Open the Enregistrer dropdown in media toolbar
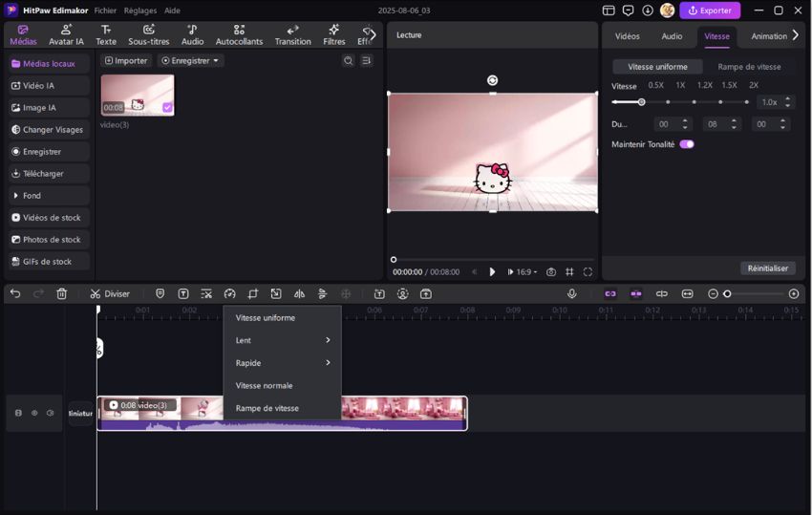Image resolution: width=812 pixels, height=515 pixels. tap(190, 60)
